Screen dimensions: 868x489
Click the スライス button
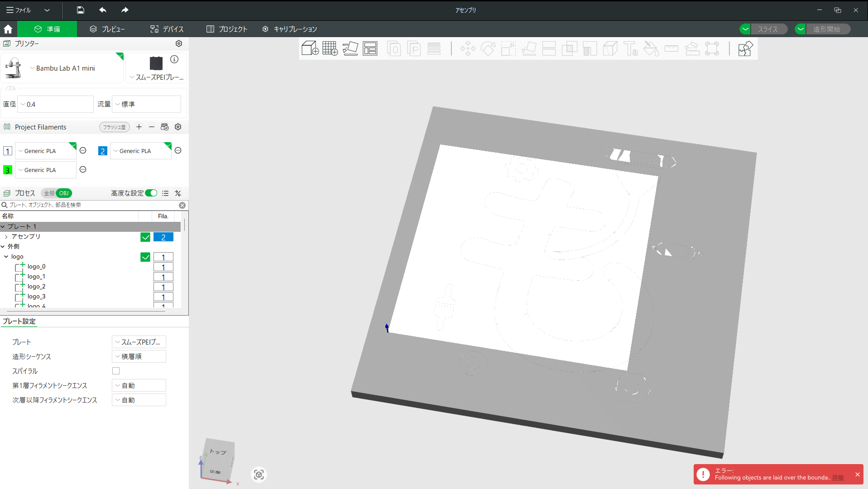(768, 29)
